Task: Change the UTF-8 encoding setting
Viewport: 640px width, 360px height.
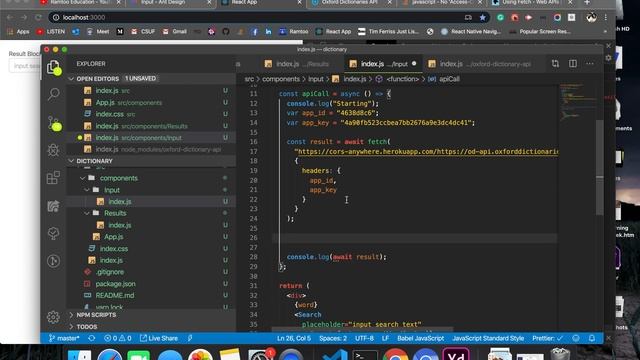Action: pyautogui.click(x=364, y=338)
